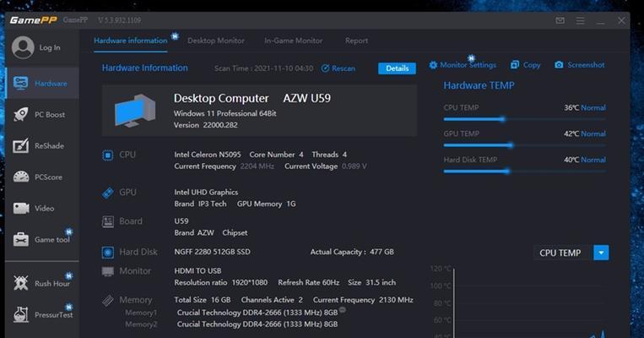Click the Screenshot camera icon
644x338 pixels.
tap(559, 64)
